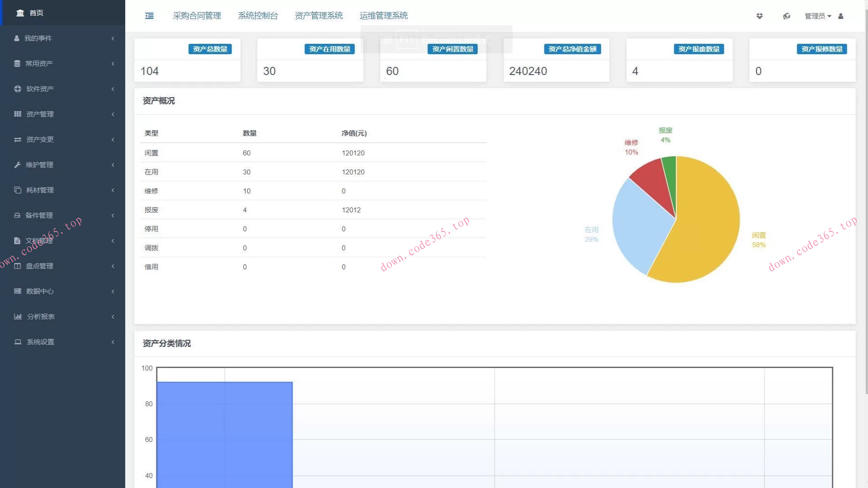
Task: Click the exchange arrows icon for 资产变更
Action: [x=18, y=140]
